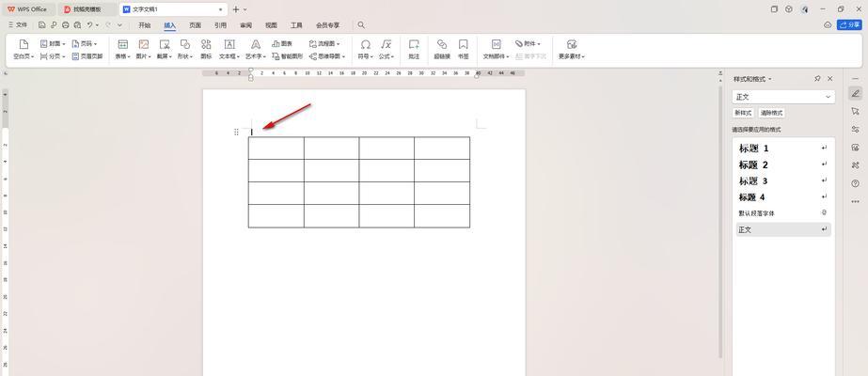868x376 pixels.
Task: Apply the 标题 2 style
Action: pos(782,164)
